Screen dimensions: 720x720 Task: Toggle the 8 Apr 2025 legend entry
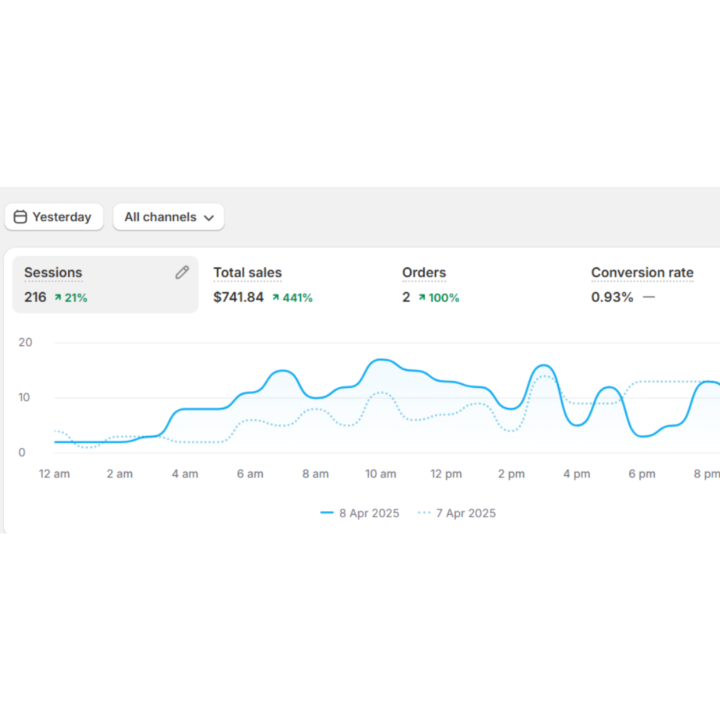coord(360,513)
